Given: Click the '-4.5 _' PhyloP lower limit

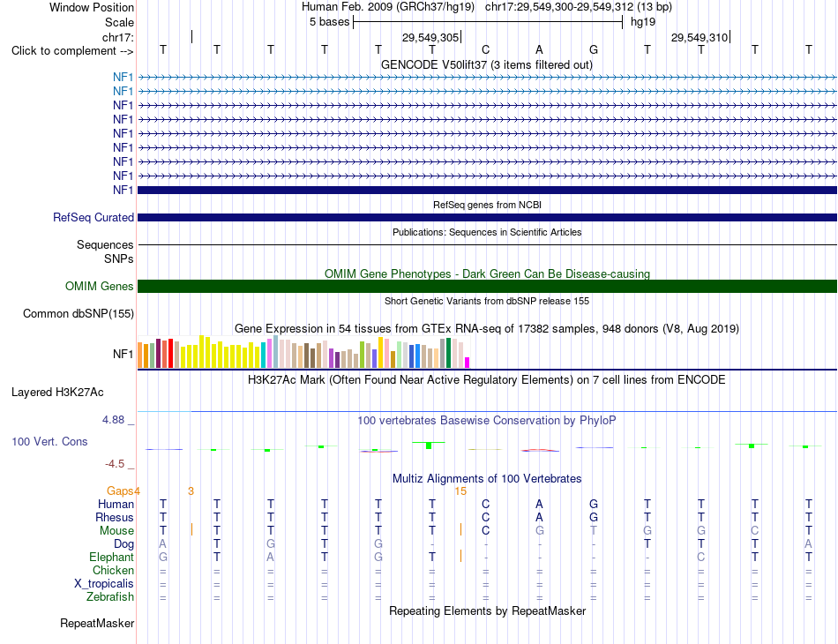Looking at the screenshot, I should pos(119,464).
